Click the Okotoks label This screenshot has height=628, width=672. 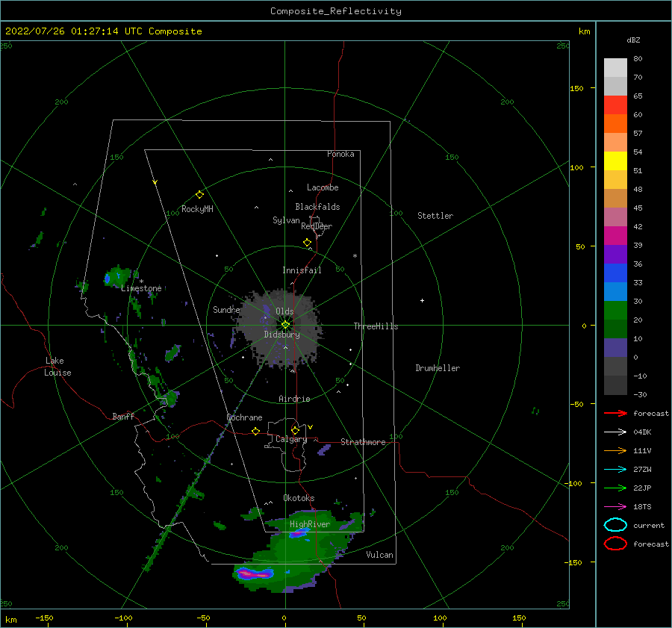[x=299, y=498]
